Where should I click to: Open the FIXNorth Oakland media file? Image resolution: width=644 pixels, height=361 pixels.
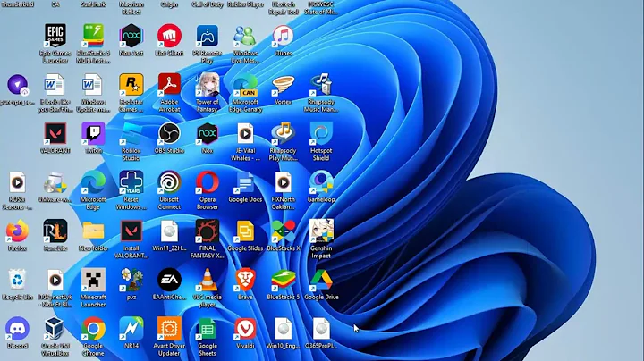[283, 182]
